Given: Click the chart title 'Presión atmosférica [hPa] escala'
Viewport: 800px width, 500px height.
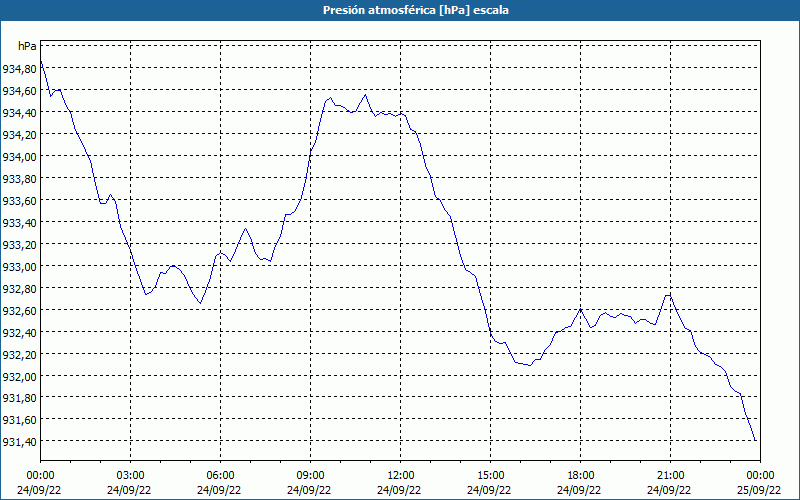Looking at the screenshot, I should (415, 10).
